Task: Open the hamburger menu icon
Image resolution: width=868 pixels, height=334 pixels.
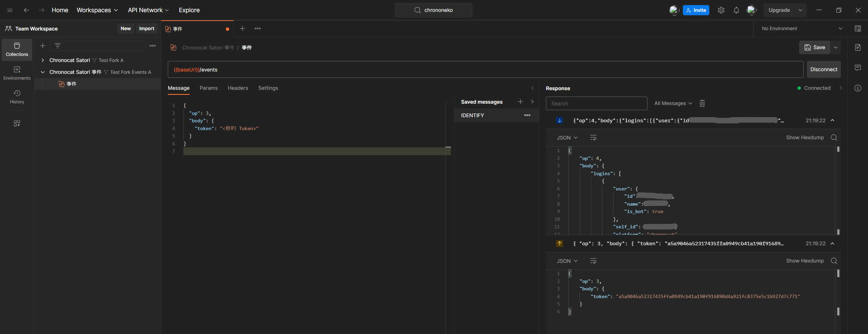Action: 10,10
